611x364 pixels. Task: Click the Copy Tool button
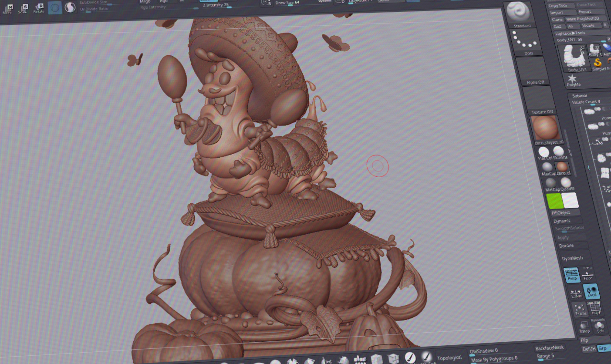pyautogui.click(x=561, y=6)
